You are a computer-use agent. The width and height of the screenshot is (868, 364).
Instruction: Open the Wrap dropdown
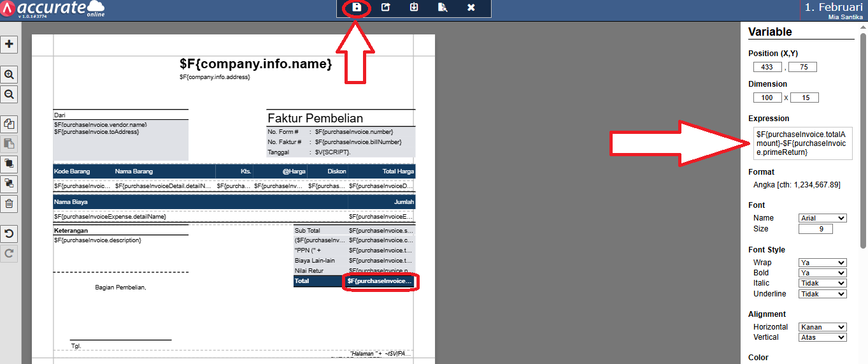822,263
